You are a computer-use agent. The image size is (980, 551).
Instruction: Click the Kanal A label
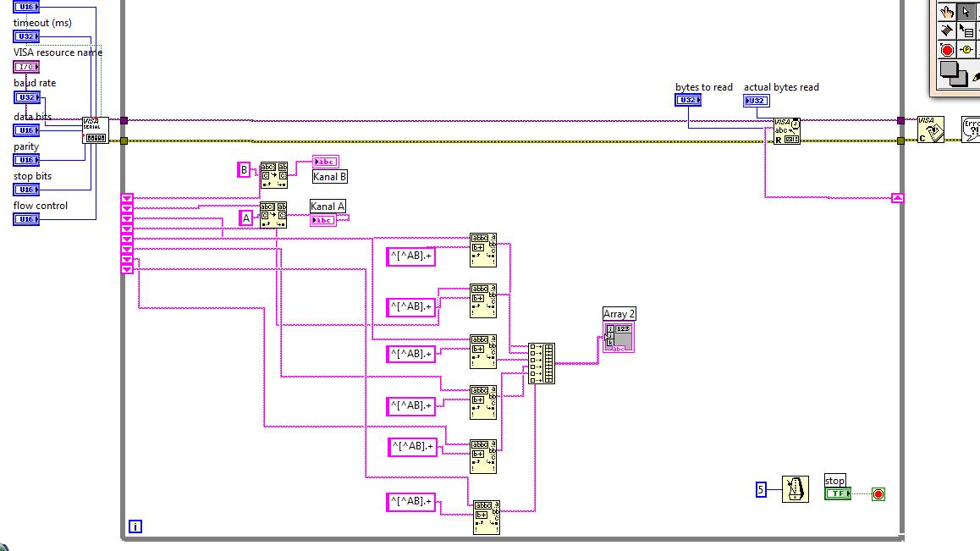coord(328,206)
